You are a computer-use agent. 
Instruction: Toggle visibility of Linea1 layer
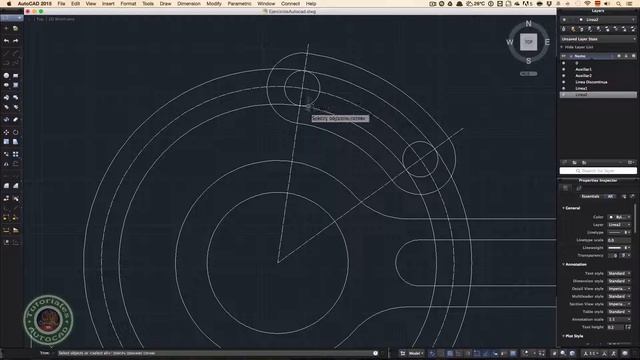(564, 88)
